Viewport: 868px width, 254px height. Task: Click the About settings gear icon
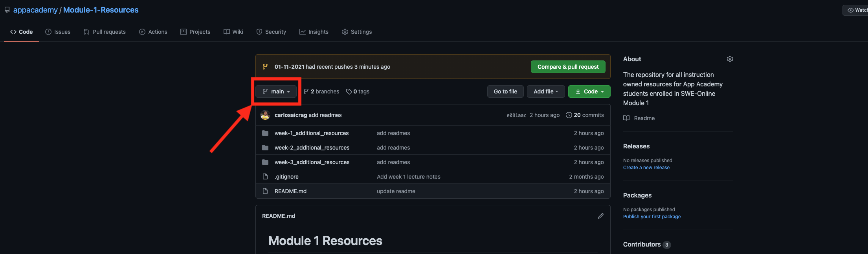pyautogui.click(x=730, y=59)
